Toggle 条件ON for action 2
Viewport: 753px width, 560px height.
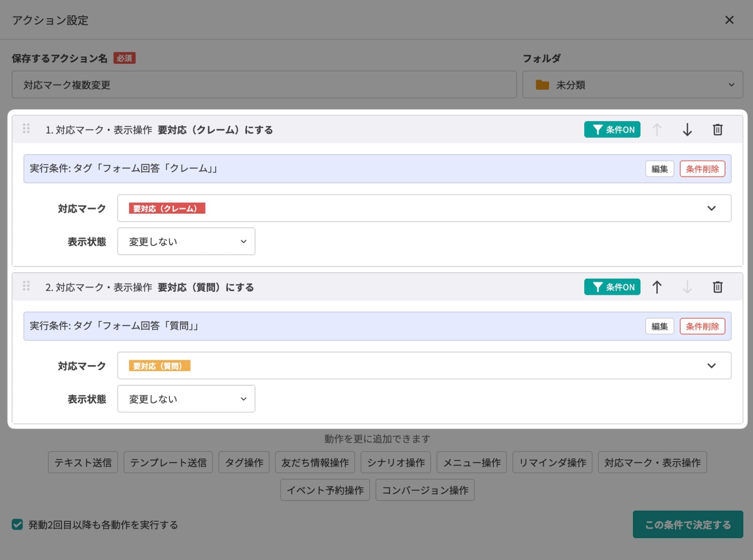612,287
